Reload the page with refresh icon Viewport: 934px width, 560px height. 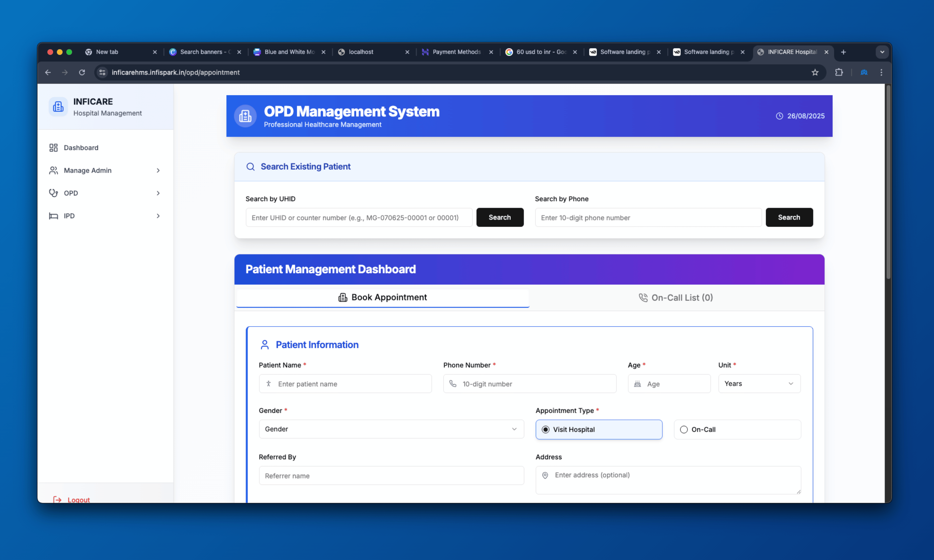point(82,72)
